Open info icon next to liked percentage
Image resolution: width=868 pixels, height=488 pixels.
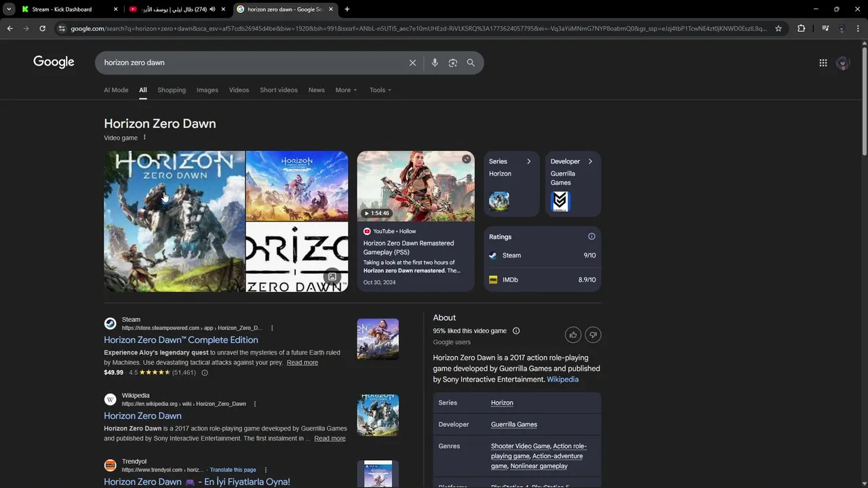[x=516, y=331]
